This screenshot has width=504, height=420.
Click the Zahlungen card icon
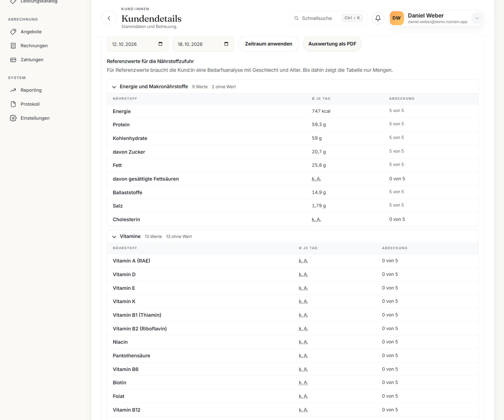13,59
